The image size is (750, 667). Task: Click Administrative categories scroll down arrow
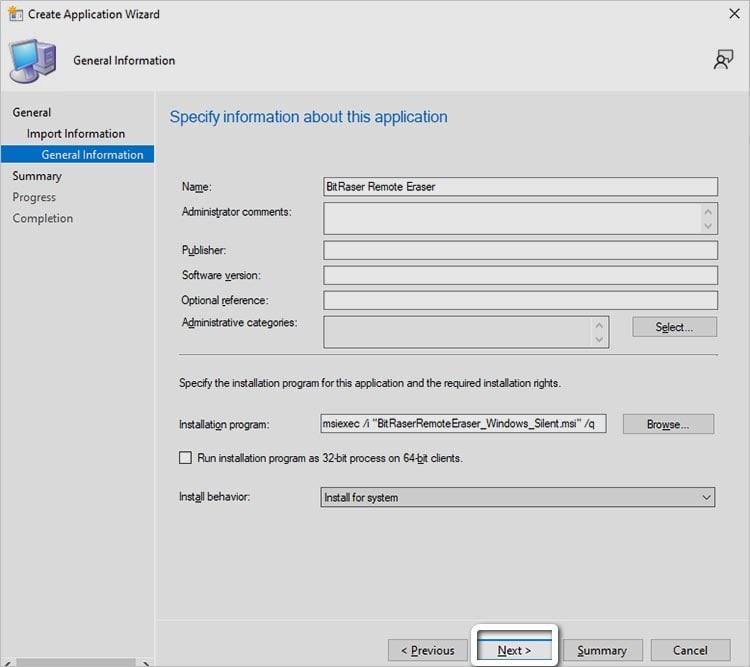tap(599, 340)
